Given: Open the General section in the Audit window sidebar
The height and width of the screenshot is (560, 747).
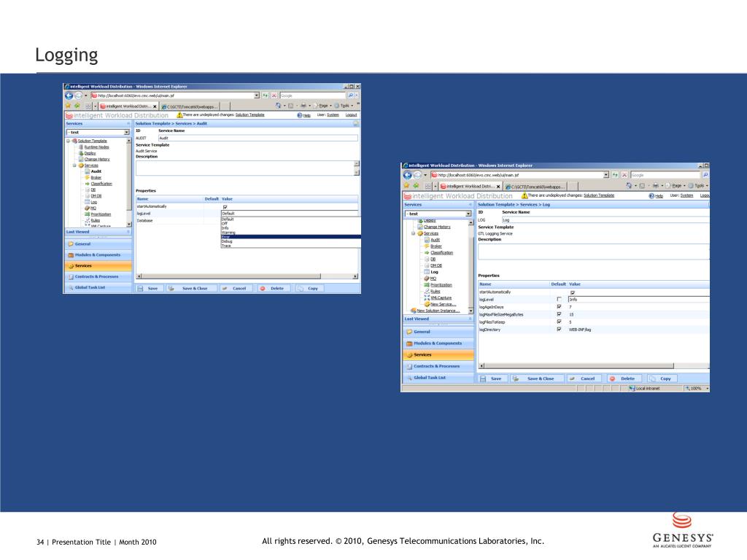Looking at the screenshot, I should tap(98, 244).
